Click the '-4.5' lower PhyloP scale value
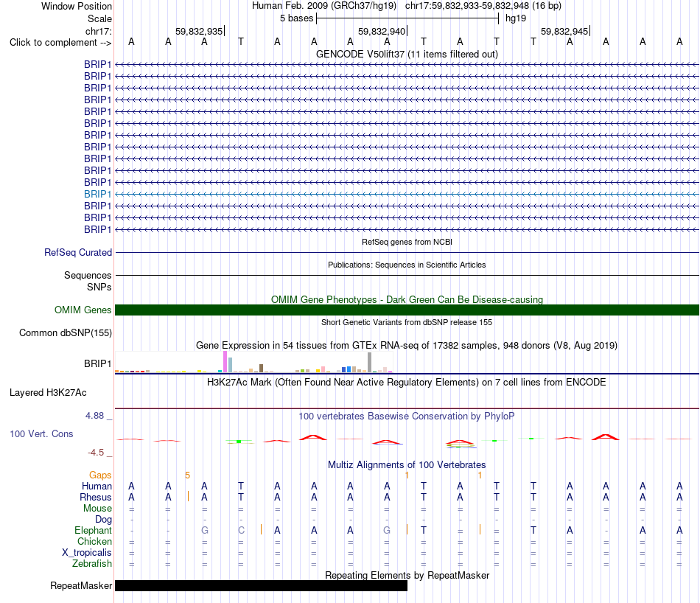 click(96, 453)
